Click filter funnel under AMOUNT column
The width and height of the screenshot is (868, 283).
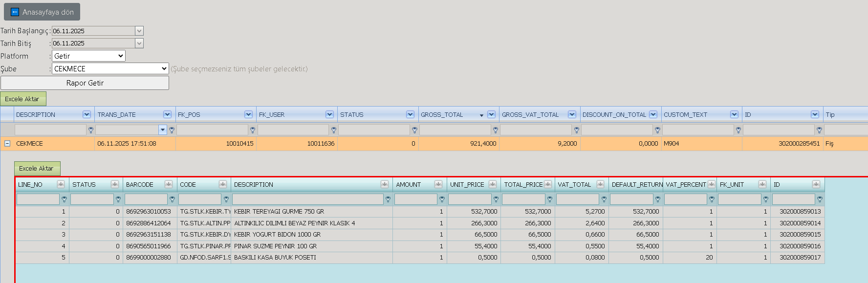tap(442, 199)
